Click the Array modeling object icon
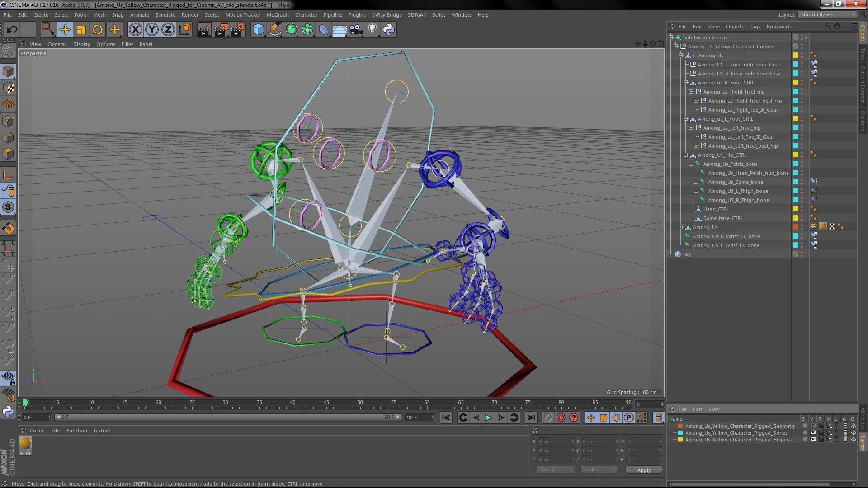The width and height of the screenshot is (868, 488). pyautogui.click(x=307, y=30)
